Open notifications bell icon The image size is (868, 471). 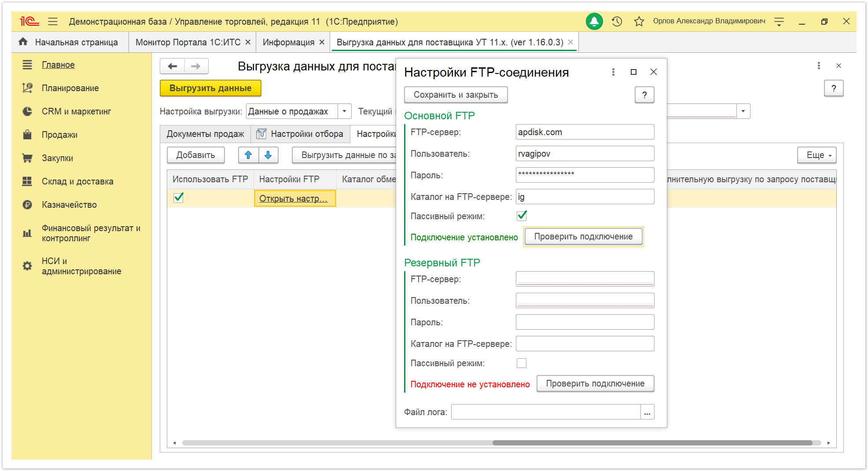coord(594,21)
